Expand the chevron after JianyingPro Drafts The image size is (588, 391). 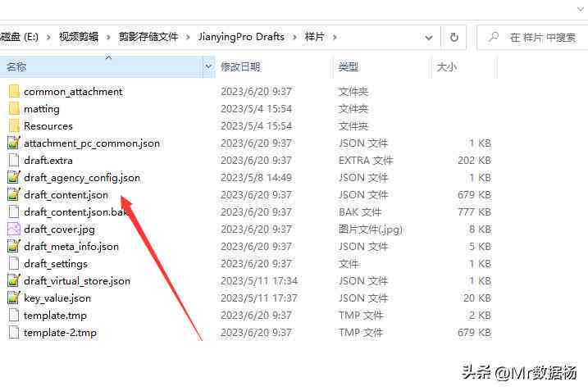[x=294, y=37]
